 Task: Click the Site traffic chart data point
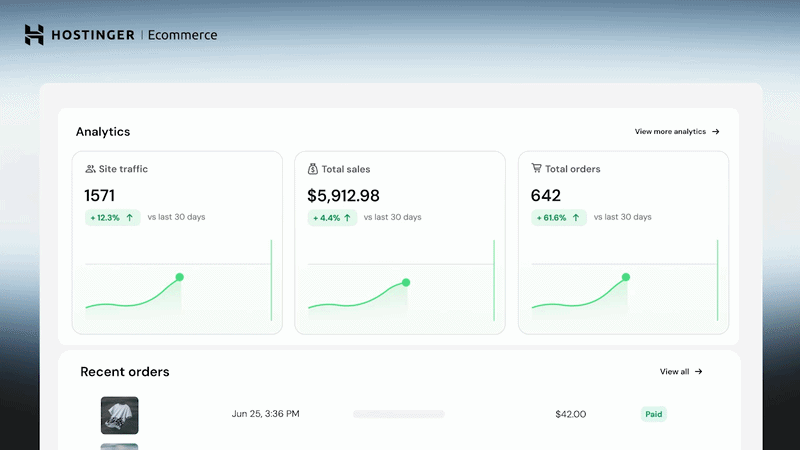coord(180,277)
